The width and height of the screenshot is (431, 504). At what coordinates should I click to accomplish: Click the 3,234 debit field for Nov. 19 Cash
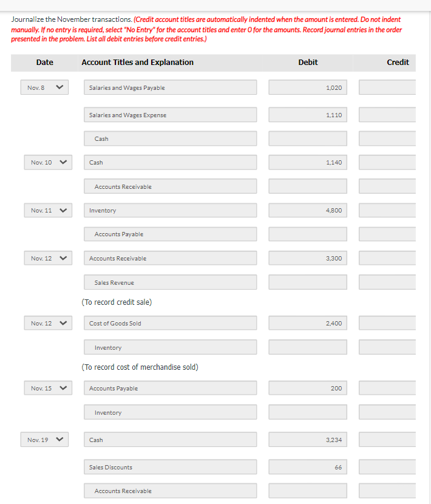pos(307,439)
